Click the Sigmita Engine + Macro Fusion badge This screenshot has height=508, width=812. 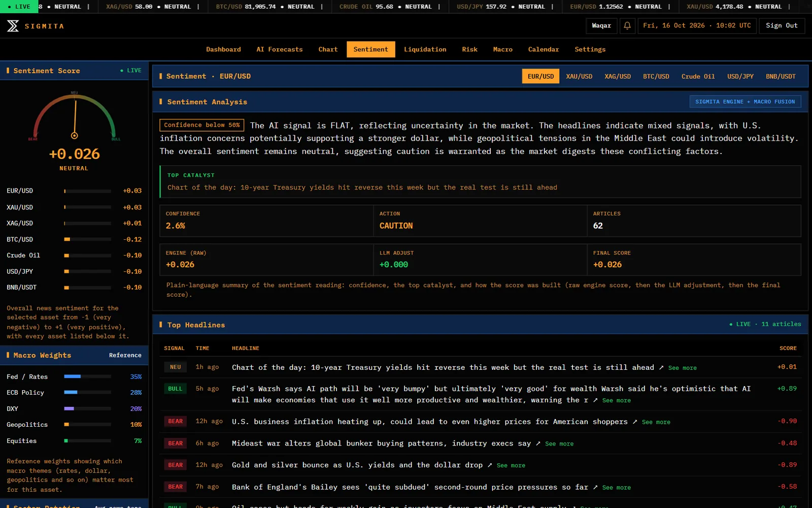click(745, 102)
